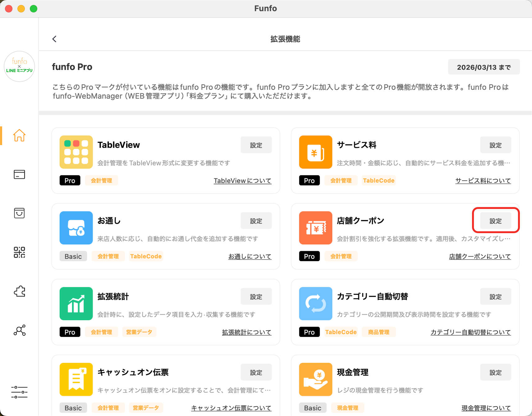Open the QR code sidebar icon
The width and height of the screenshot is (532, 416).
tap(19, 252)
